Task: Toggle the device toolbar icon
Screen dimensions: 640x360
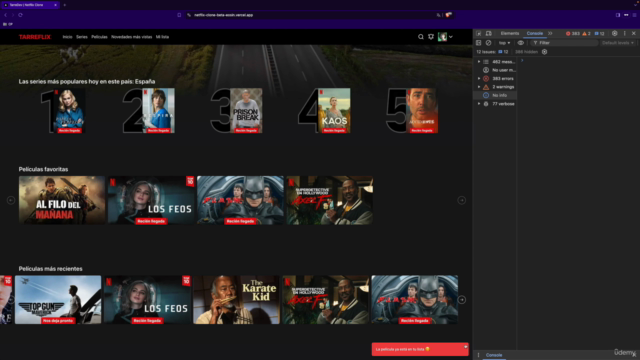Action: 489,33
